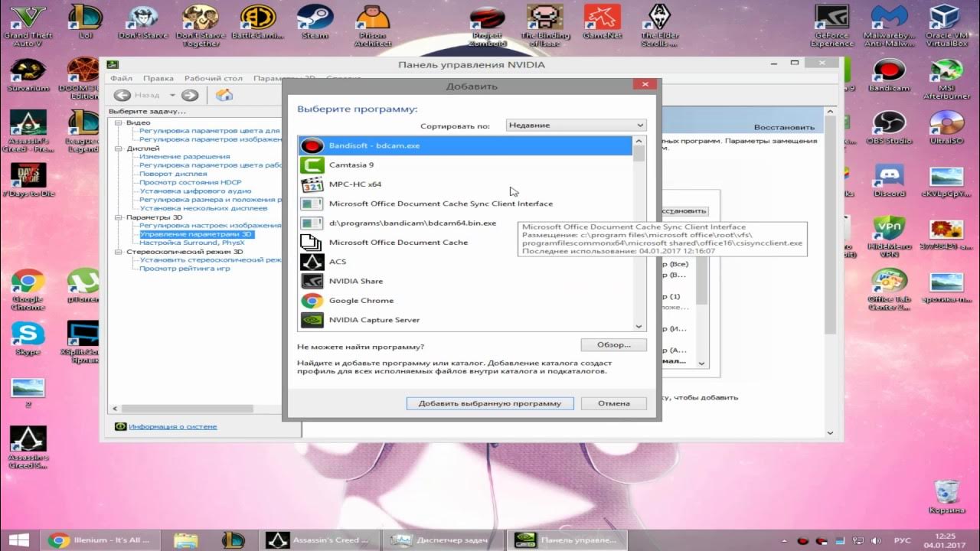Viewport: 980px width, 551px height.
Task: Click the Отмена button
Action: pos(613,403)
